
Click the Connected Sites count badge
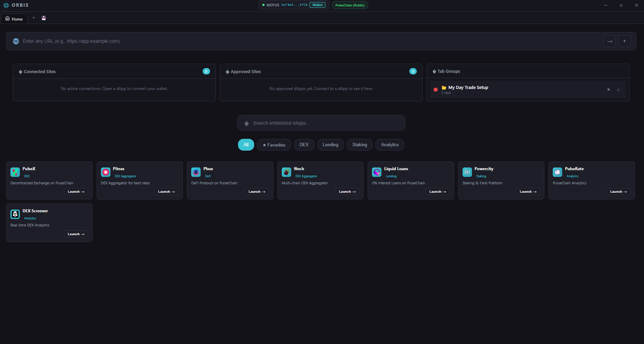[206, 71]
